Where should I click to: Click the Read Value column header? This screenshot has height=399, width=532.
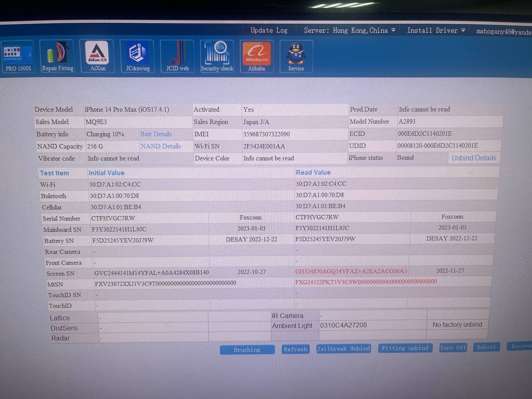coord(313,172)
